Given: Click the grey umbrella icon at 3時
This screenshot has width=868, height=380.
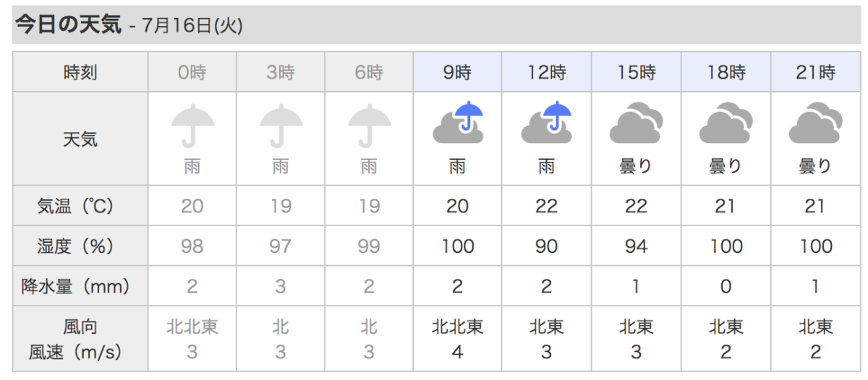Looking at the screenshot, I should click(281, 126).
